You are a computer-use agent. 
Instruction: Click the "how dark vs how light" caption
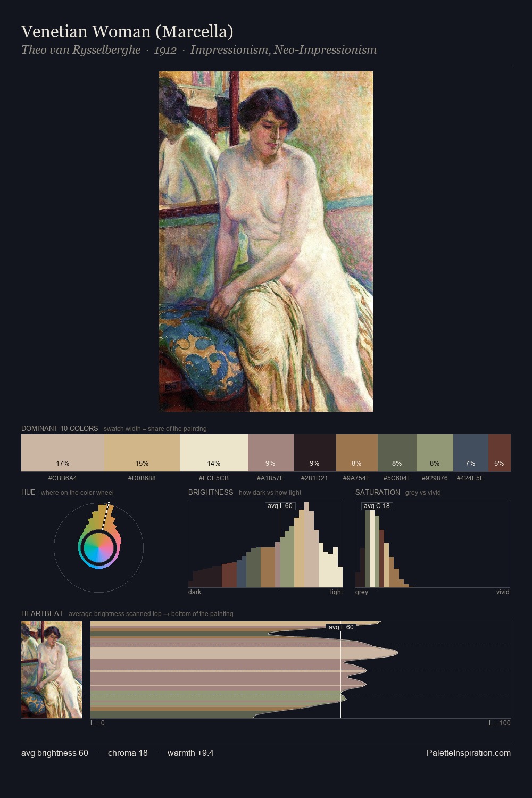coord(270,493)
